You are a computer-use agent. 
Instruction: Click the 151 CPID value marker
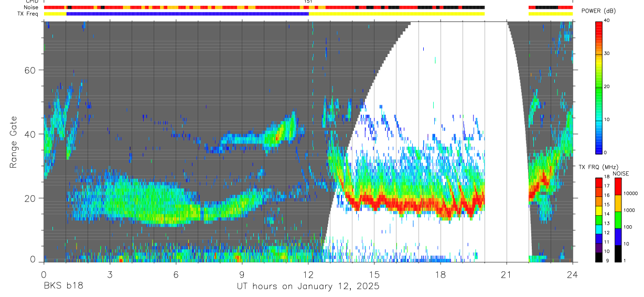click(308, 2)
